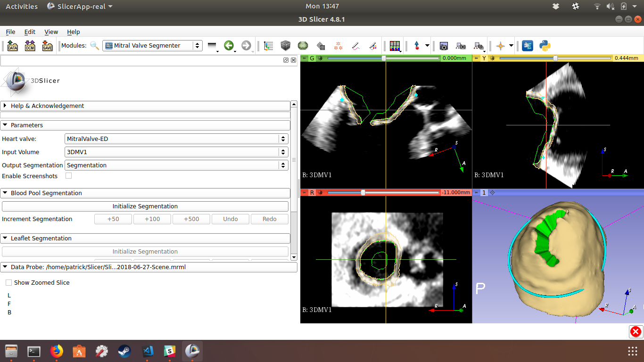644x362 pixels.
Task: Click the module panel scrollbar down arrow
Action: [x=294, y=257]
